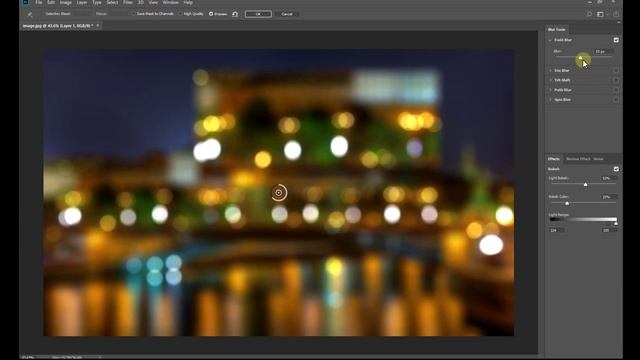Click Cancel in the options bar
Screen dimensions: 640x360
[287, 14]
